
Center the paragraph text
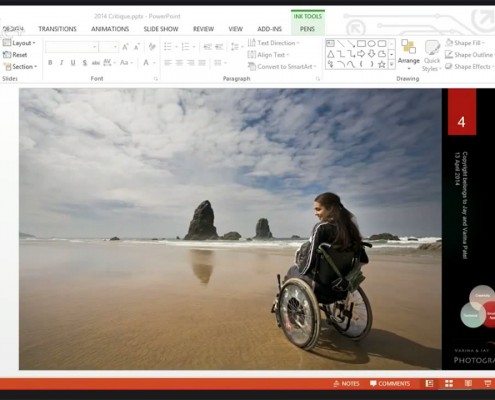pos(179,63)
